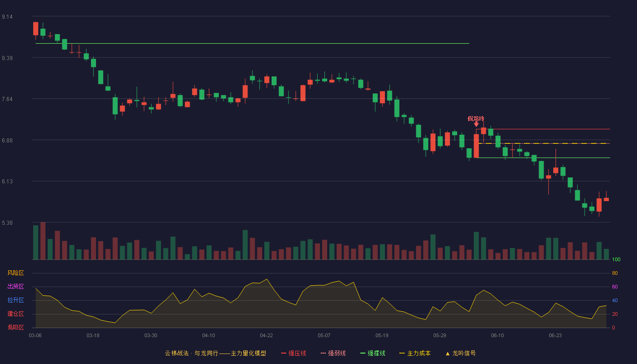The image size is (637, 364).
Task: Click the red 0 indicator axis value
Action: coord(613,328)
